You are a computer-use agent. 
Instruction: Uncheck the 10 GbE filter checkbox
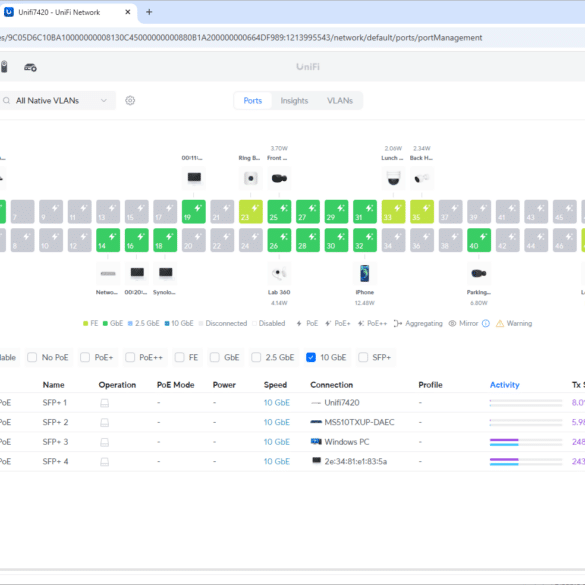311,357
